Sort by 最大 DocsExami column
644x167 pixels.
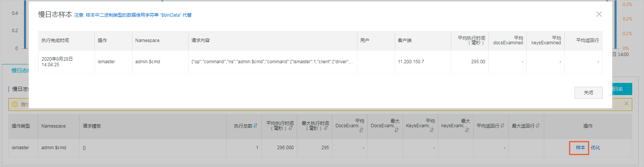pyautogui.click(x=397, y=130)
